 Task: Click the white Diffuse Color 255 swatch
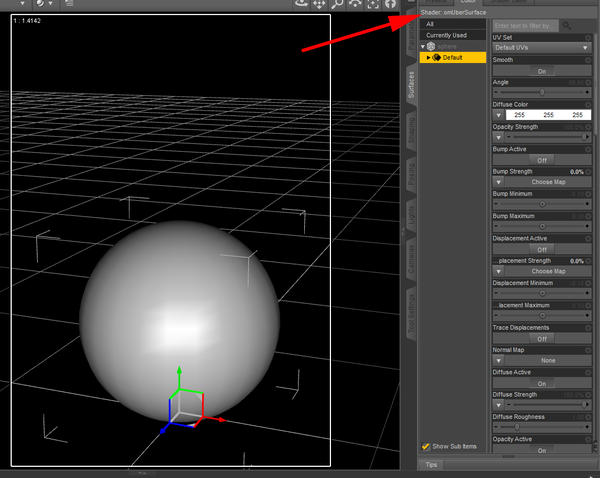(x=548, y=115)
